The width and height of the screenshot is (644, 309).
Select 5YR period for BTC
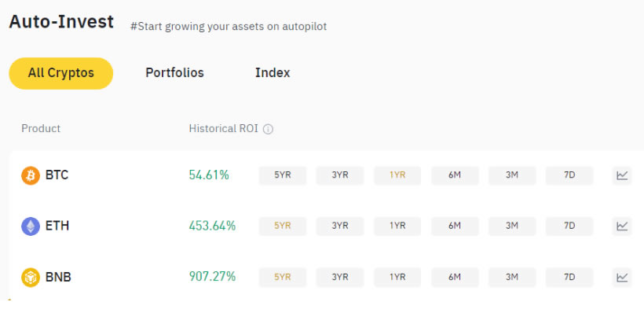[x=283, y=175]
